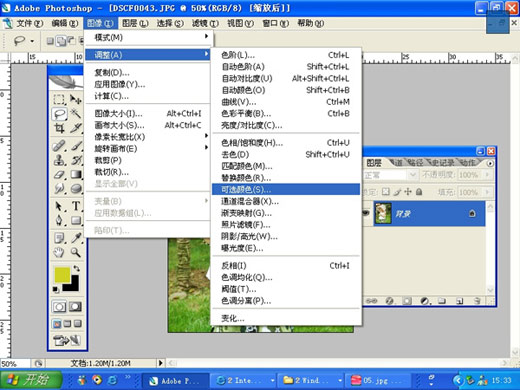Image resolution: width=520 pixels, height=390 pixels.
Task: Select the Healing Brush tool
Action: (59, 146)
